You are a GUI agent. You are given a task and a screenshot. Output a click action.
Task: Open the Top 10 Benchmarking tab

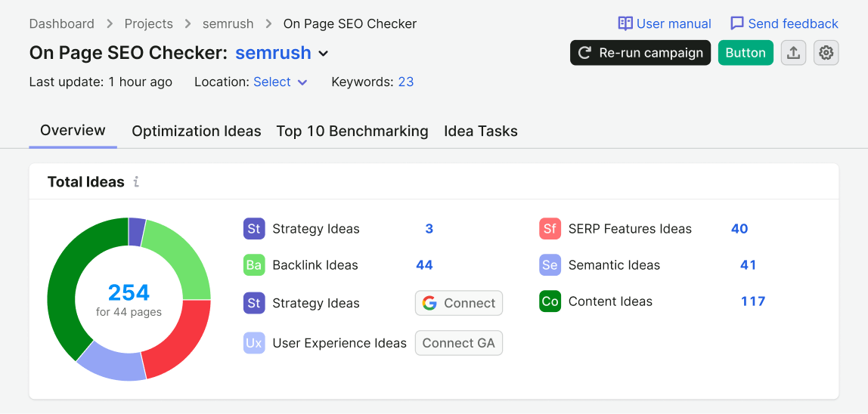[x=352, y=131]
